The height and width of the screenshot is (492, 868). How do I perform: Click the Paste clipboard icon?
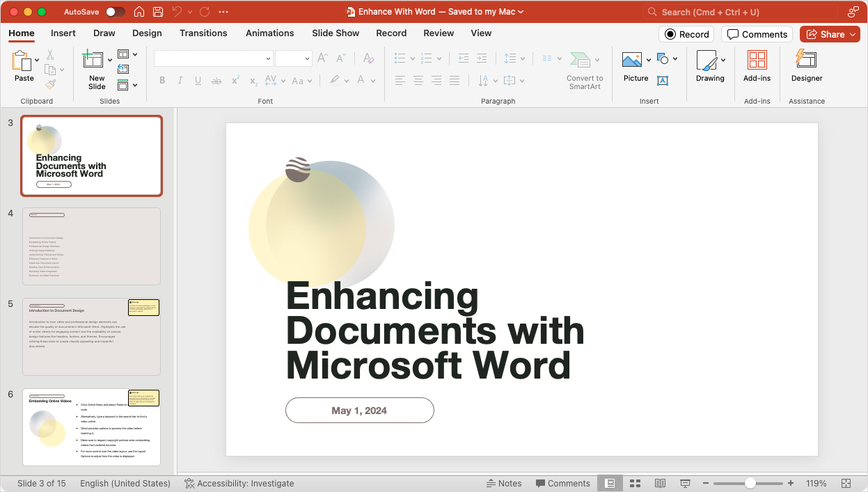(21, 61)
